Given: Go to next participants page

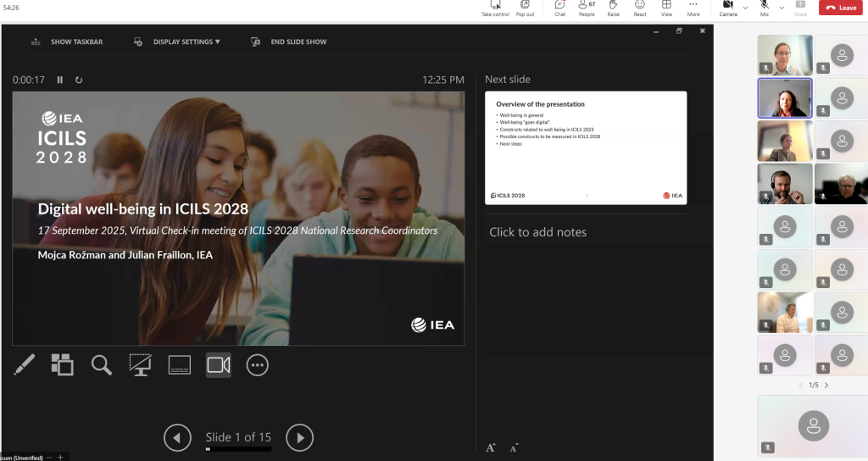Looking at the screenshot, I should (x=826, y=386).
